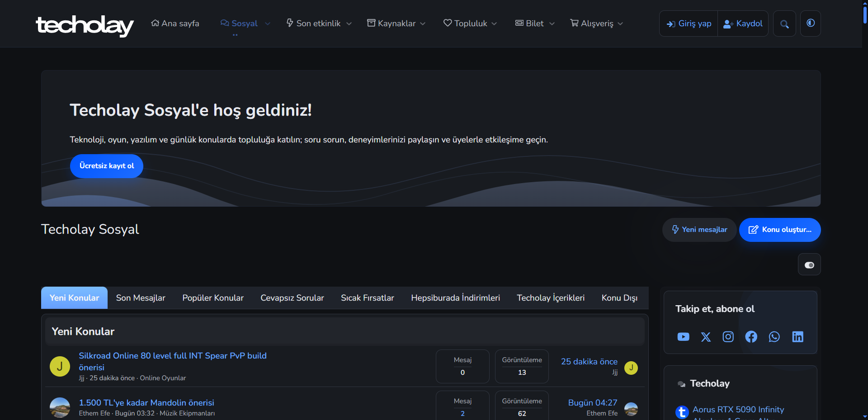Expand the Kaynaklar dropdown arrow
Viewport: 868px width, 420px height.
pyautogui.click(x=423, y=24)
